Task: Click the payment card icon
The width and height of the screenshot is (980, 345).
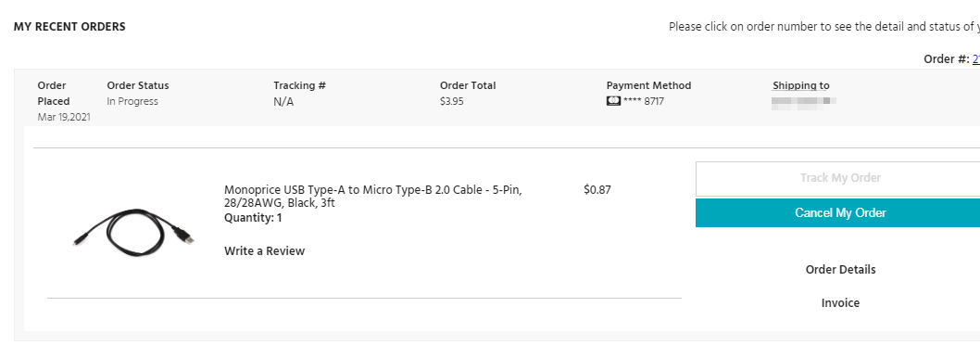Action: click(613, 101)
